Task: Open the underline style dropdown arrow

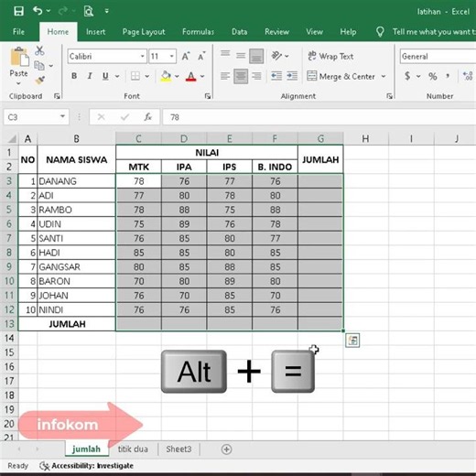Action: click(x=117, y=76)
